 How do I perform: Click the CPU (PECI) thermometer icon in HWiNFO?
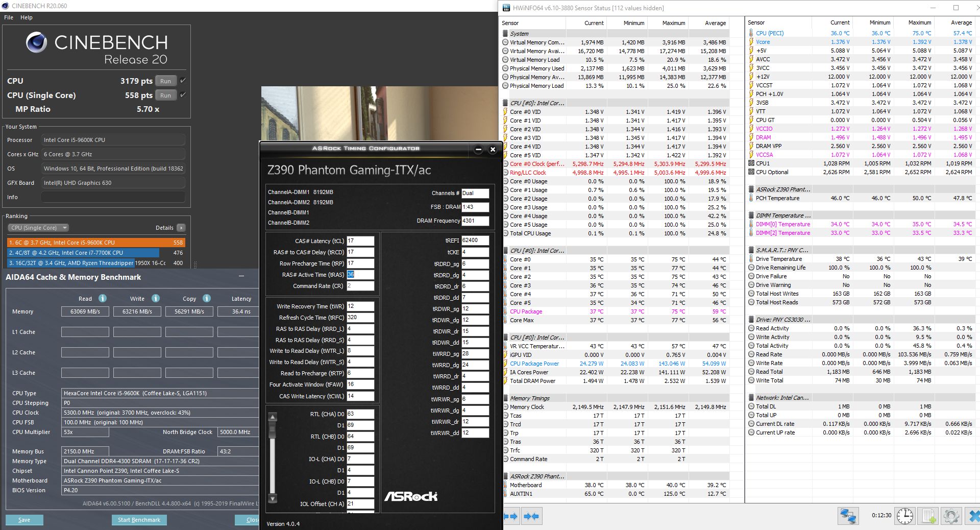click(751, 33)
